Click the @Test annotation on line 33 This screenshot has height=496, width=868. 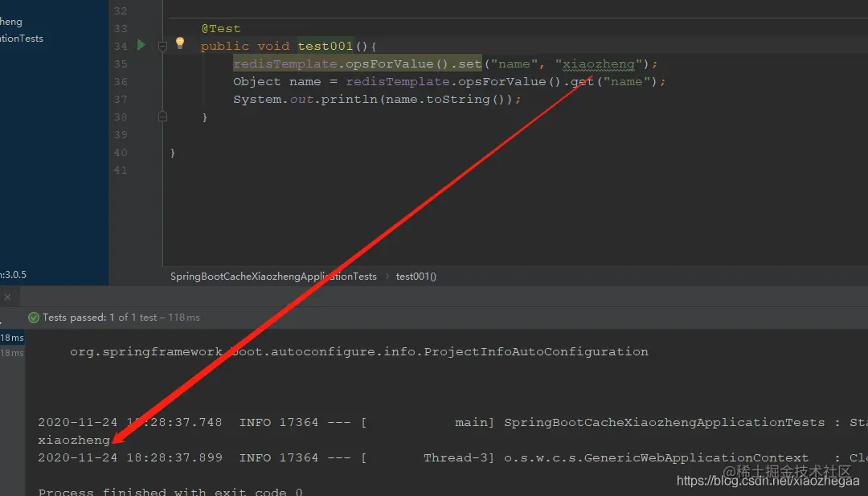pyautogui.click(x=221, y=28)
